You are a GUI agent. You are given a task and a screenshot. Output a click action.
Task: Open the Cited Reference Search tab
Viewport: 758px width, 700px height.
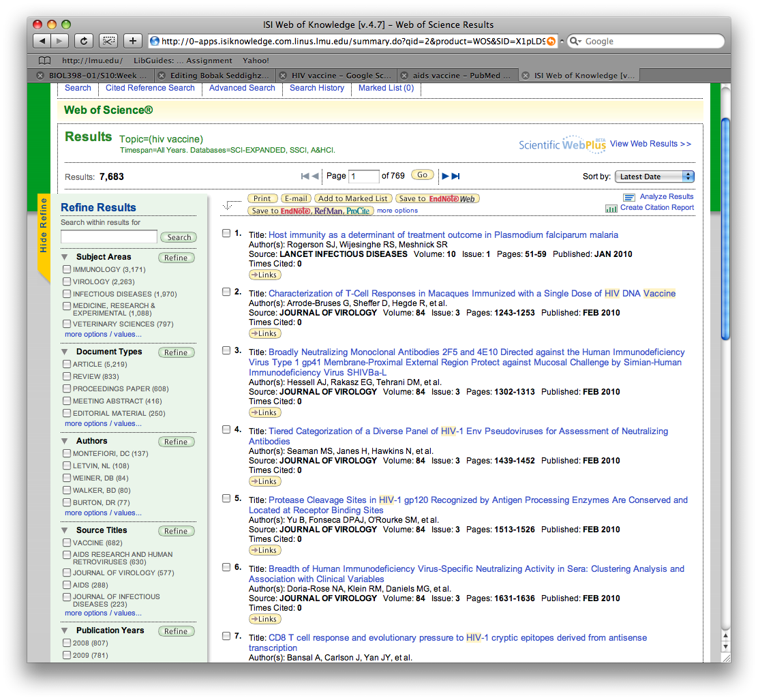point(150,88)
